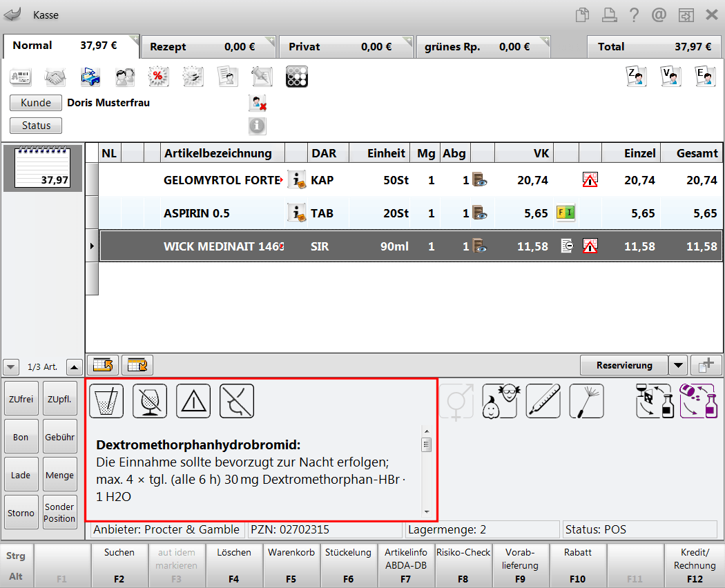Viewport: 725px width, 588px height.
Task: Click the Storno button
Action: tap(21, 512)
